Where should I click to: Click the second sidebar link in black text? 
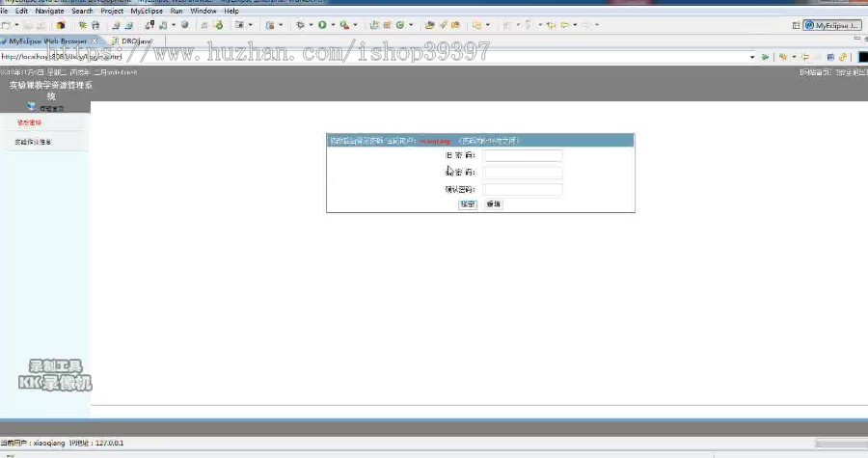[x=33, y=142]
